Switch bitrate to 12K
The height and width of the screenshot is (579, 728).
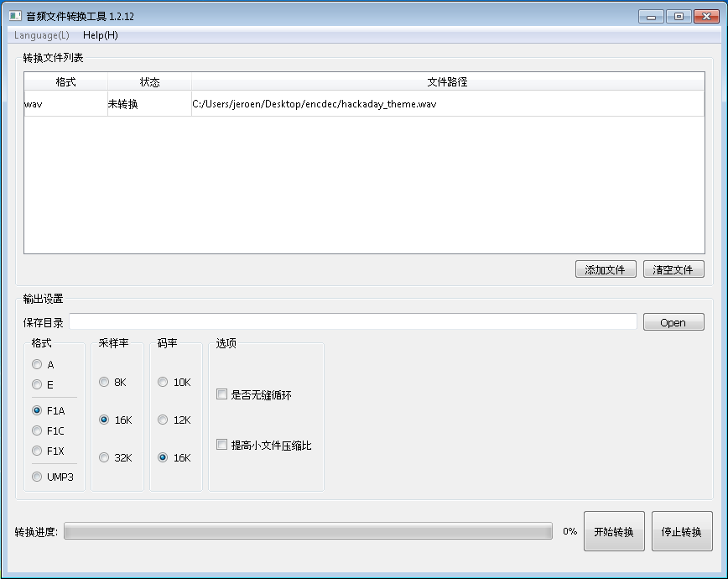coord(163,420)
